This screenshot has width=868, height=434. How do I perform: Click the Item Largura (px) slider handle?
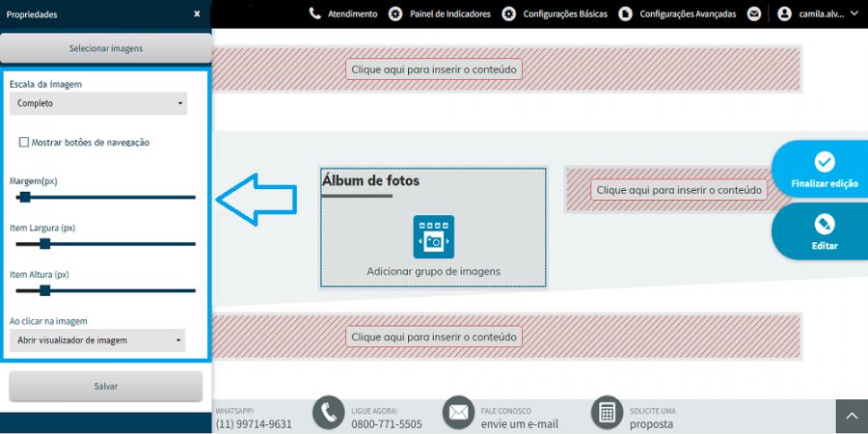(x=45, y=244)
